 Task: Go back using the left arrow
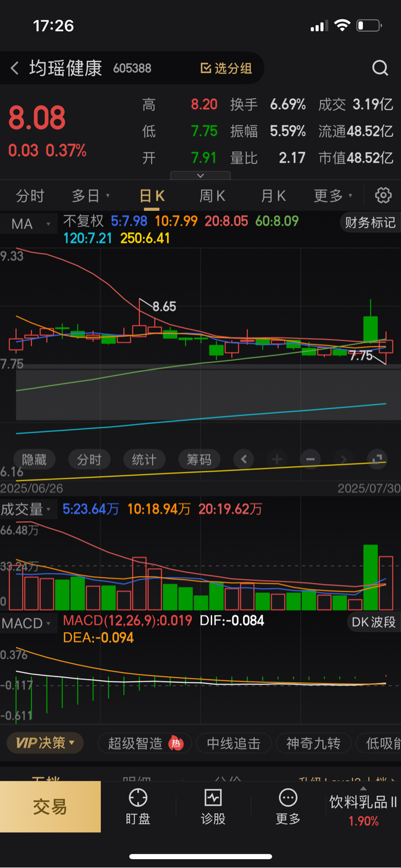click(x=15, y=68)
